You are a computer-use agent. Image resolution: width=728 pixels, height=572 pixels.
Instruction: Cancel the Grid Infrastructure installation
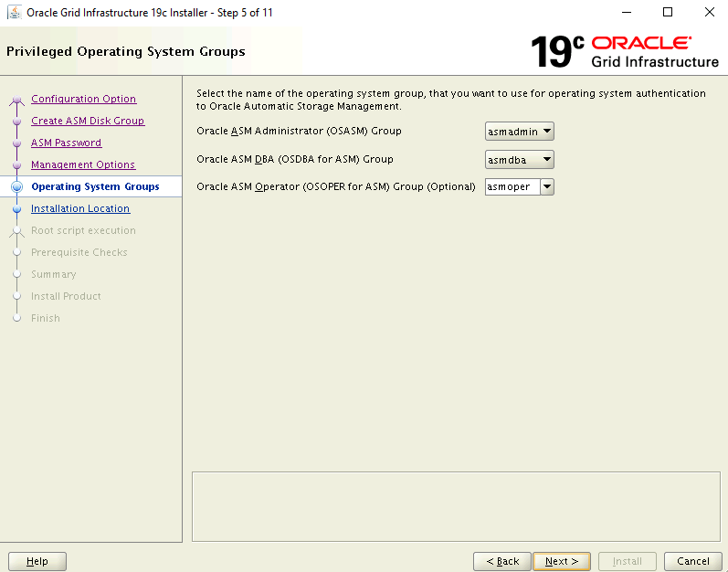(692, 561)
